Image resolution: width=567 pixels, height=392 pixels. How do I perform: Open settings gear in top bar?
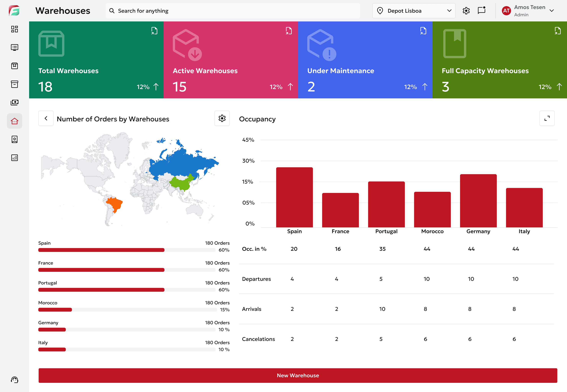(x=466, y=11)
